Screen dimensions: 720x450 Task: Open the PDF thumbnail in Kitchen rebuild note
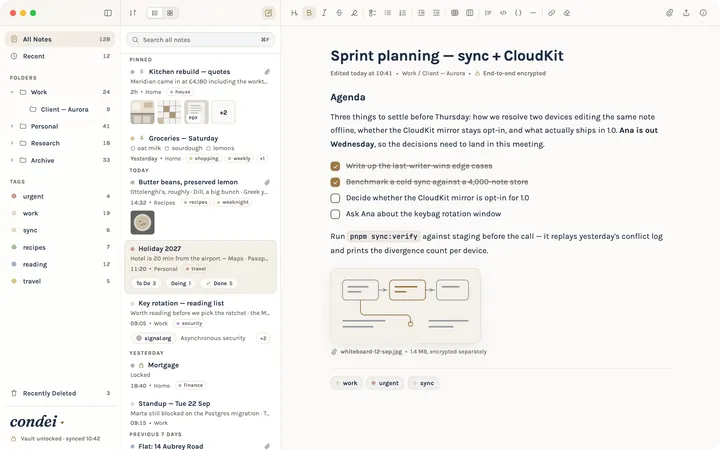(196, 112)
